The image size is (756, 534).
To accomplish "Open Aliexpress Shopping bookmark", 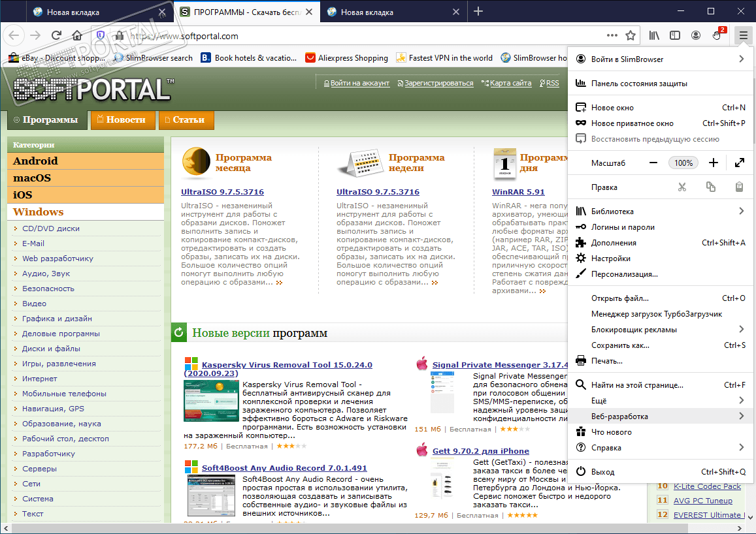I will point(347,58).
